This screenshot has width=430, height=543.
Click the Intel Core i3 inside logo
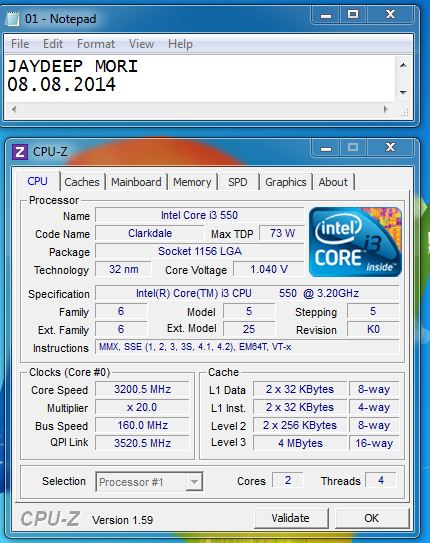355,242
